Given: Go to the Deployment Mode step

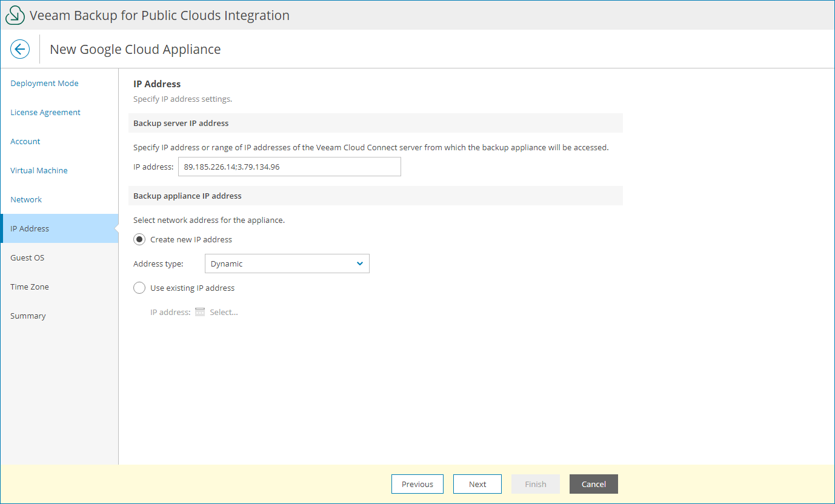Looking at the screenshot, I should 44,83.
